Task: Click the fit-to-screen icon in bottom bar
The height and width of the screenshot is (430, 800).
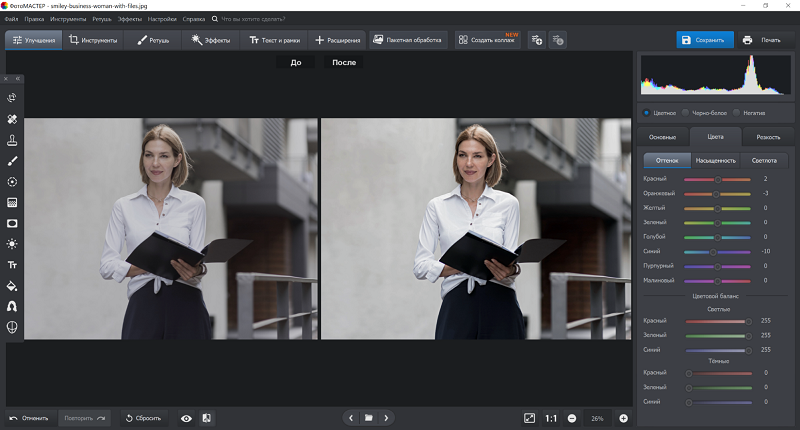Action: pyautogui.click(x=529, y=417)
